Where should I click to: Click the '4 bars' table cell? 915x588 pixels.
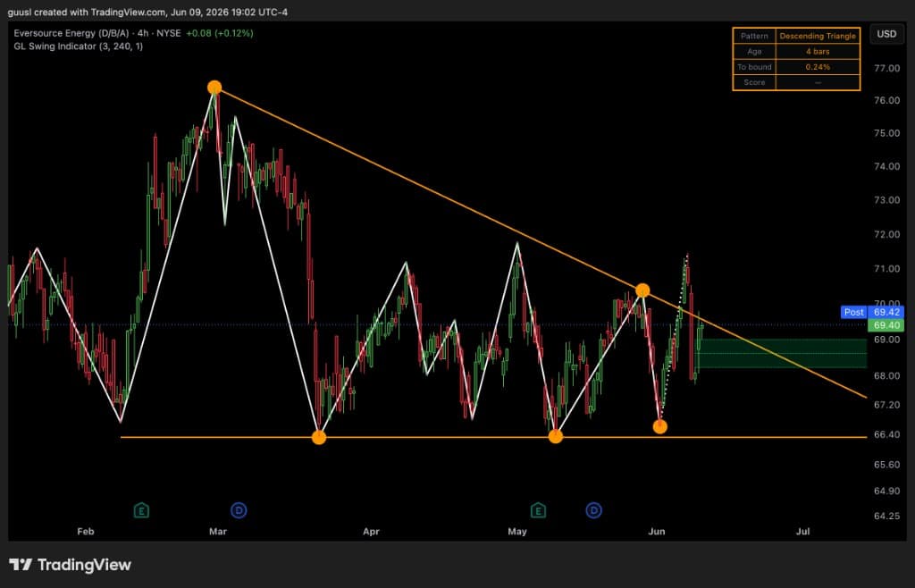818,51
